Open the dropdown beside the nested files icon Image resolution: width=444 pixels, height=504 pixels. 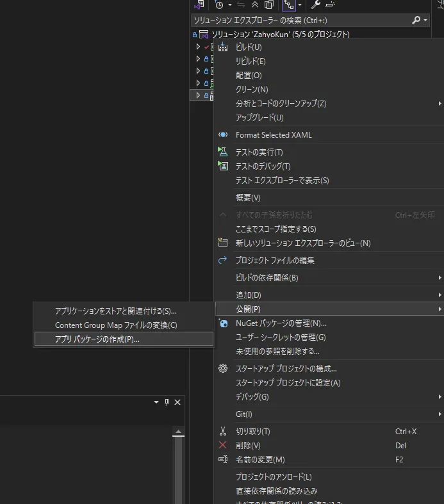(300, 5)
